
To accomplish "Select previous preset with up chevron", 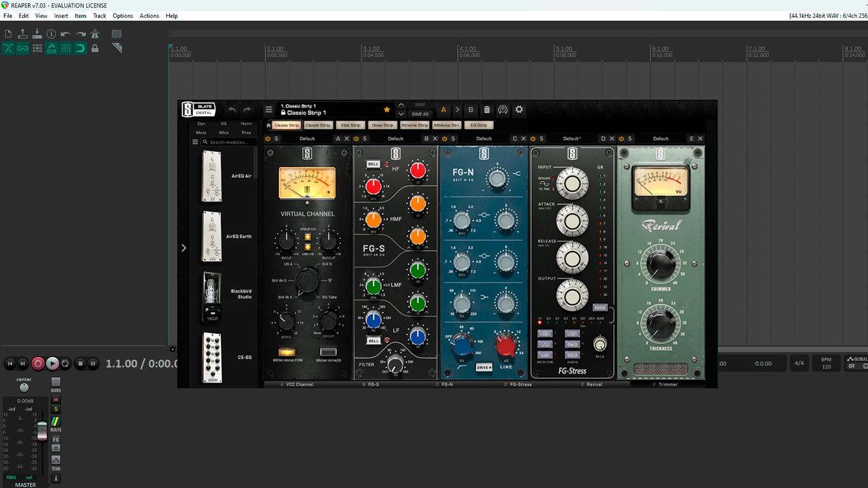I will 401,105.
